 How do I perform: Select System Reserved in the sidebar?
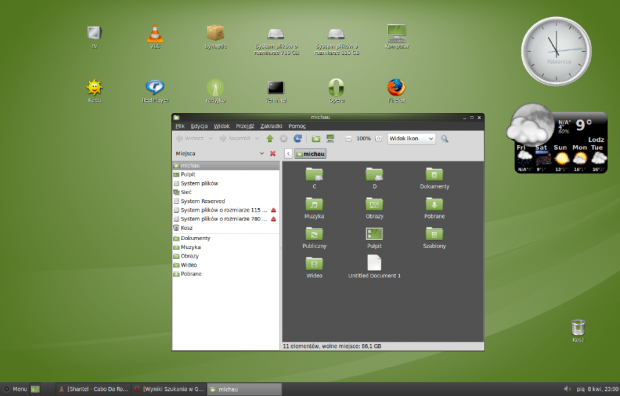pos(226,201)
